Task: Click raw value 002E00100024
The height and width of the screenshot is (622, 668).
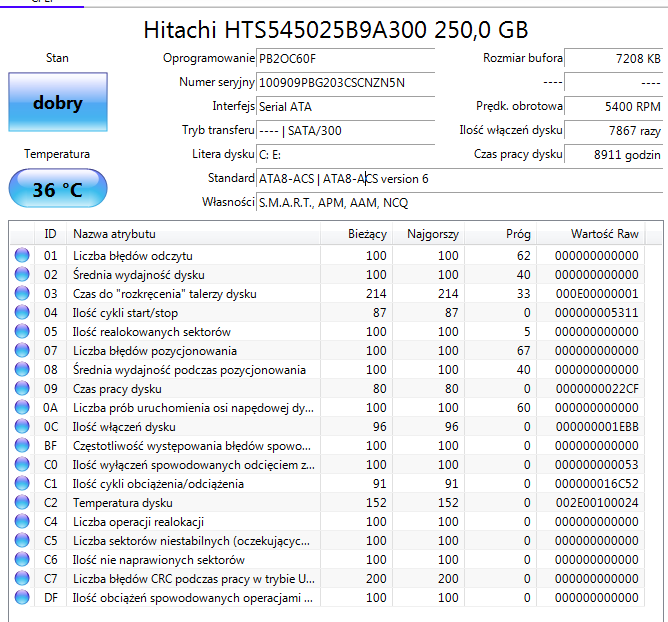Action: coord(597,503)
